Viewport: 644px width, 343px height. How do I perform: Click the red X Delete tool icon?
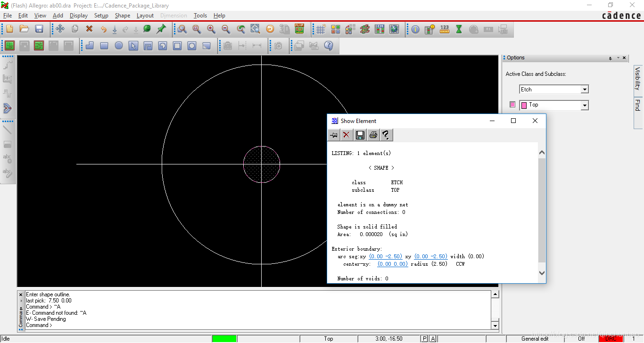(89, 29)
